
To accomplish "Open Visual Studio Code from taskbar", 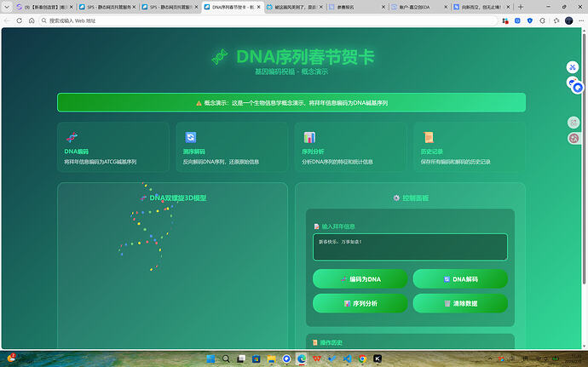I will point(347,358).
